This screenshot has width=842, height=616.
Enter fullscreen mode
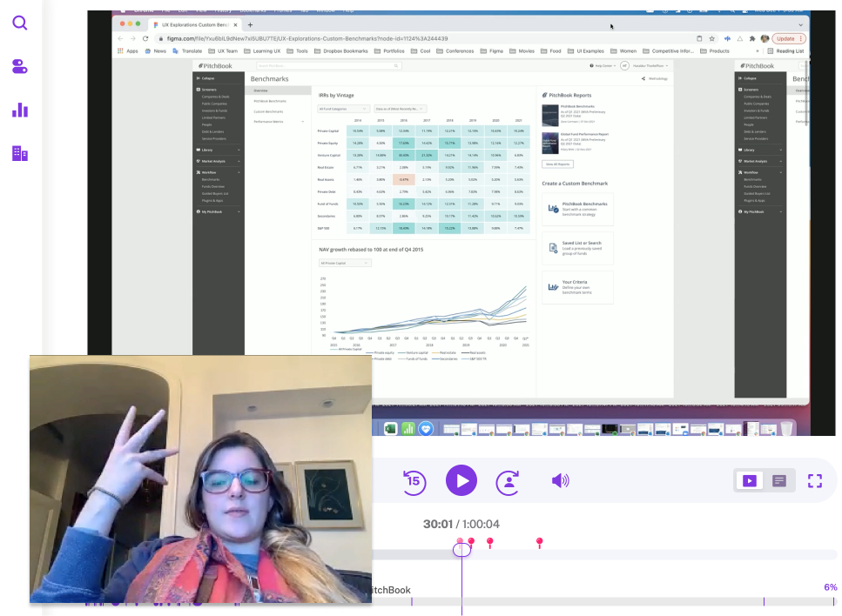pos(815,481)
